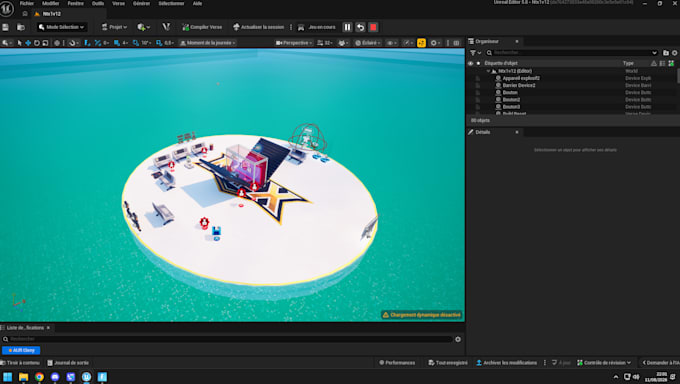
Task: Open the Verse V icon in toolbar
Action: (x=166, y=27)
